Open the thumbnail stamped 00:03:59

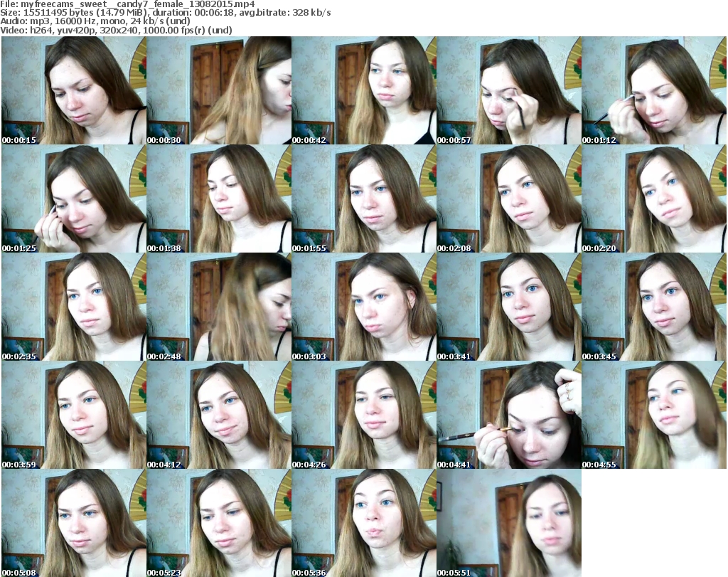click(74, 415)
